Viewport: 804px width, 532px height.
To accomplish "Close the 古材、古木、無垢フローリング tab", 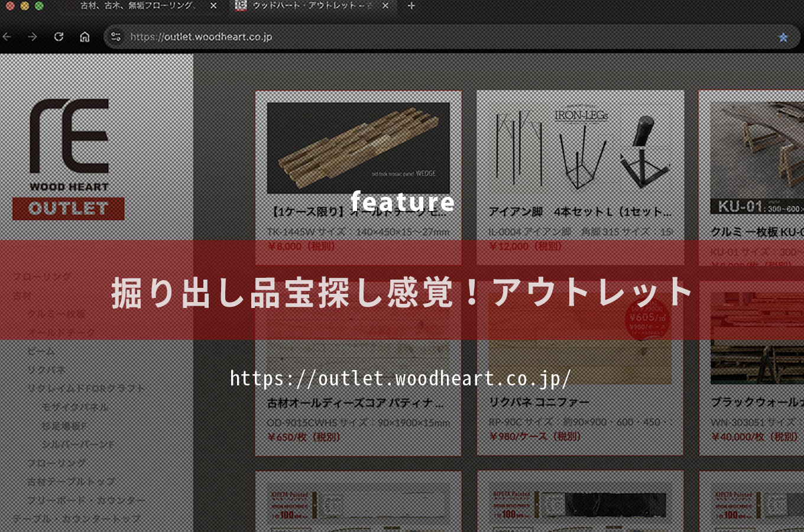I will pos(213,6).
